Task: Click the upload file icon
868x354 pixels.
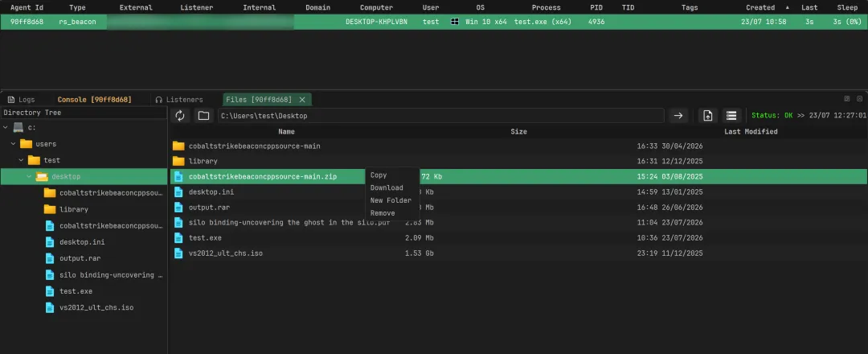Action: click(707, 116)
